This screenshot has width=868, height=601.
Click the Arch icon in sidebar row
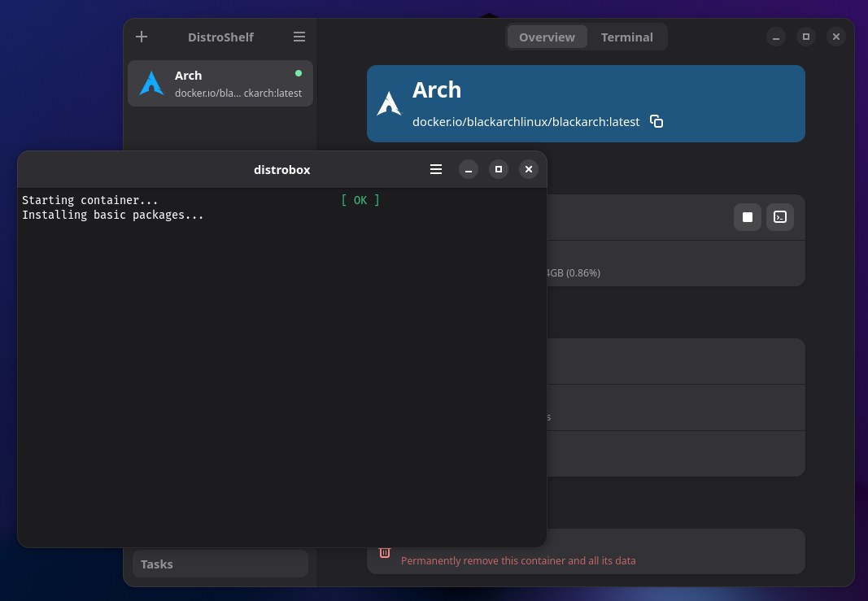tap(151, 84)
